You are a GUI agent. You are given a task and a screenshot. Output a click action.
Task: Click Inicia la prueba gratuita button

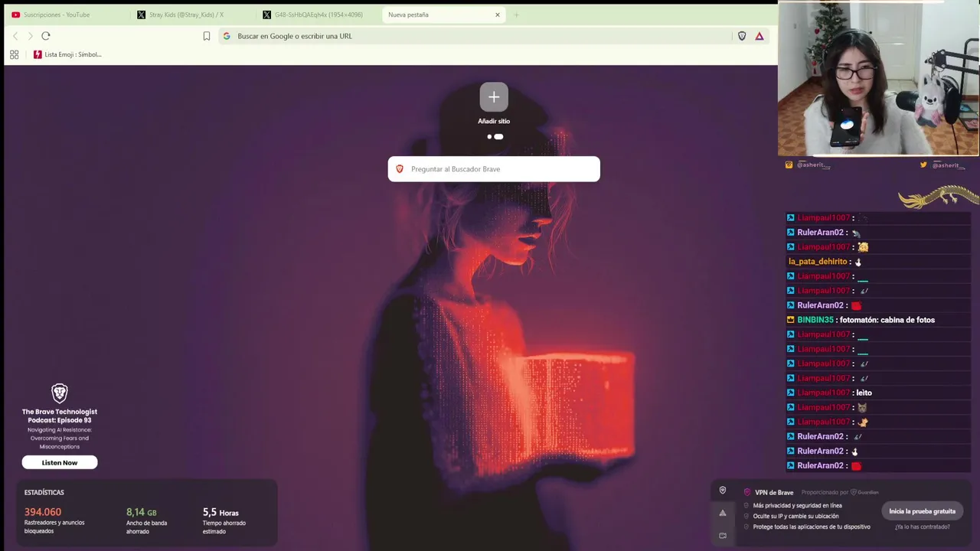(922, 511)
